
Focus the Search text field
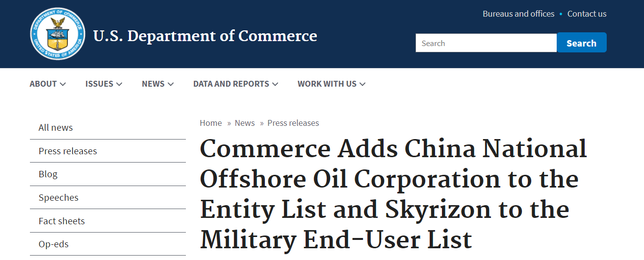point(486,43)
